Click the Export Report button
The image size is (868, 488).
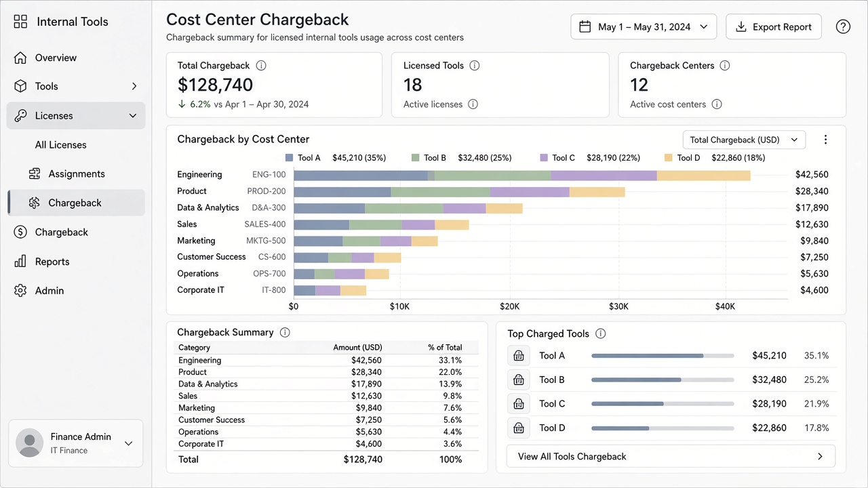point(774,27)
